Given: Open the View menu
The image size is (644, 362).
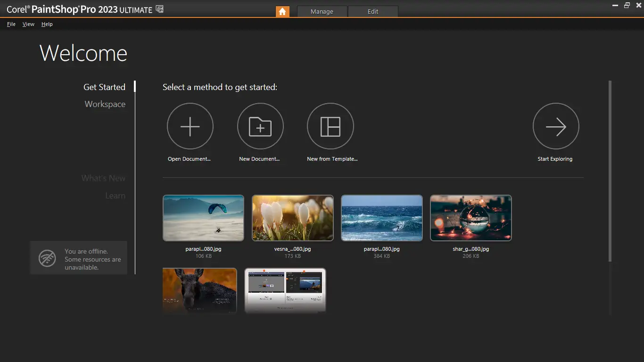Looking at the screenshot, I should pyautogui.click(x=28, y=24).
